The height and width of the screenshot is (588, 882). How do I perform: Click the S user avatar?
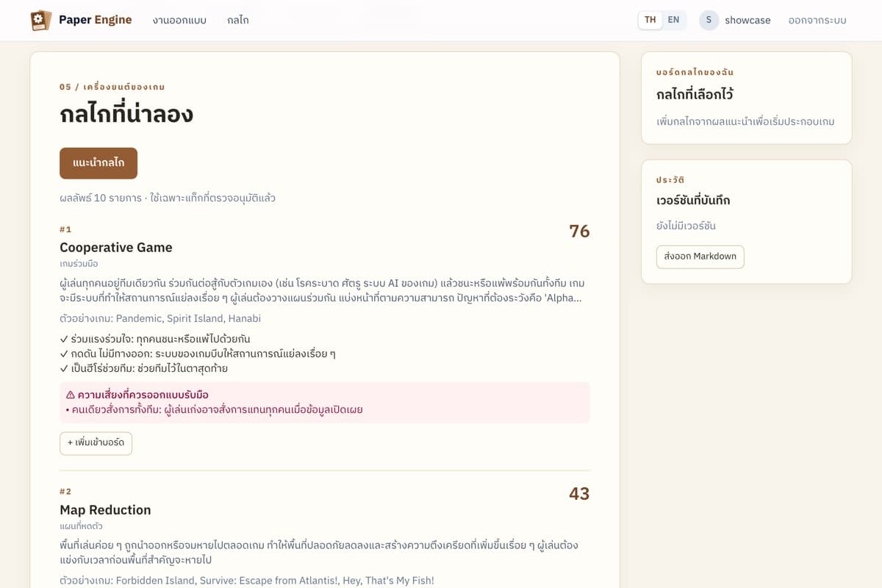click(x=709, y=20)
